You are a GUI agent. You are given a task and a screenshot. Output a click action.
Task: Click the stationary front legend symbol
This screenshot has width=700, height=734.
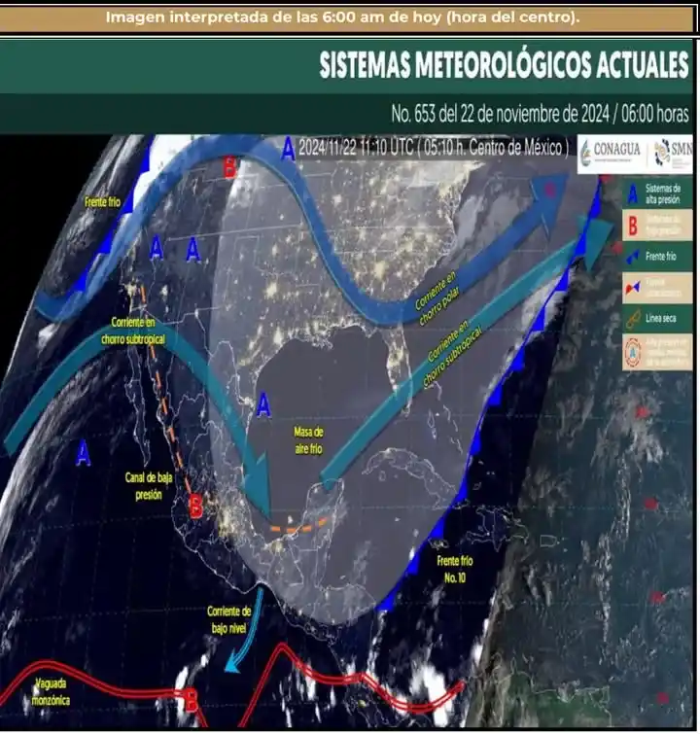tap(632, 287)
